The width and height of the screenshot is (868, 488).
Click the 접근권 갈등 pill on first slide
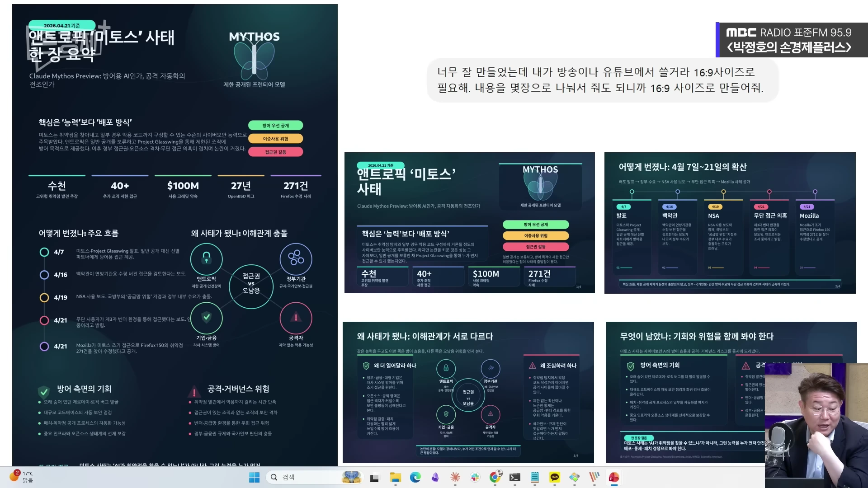click(x=536, y=247)
